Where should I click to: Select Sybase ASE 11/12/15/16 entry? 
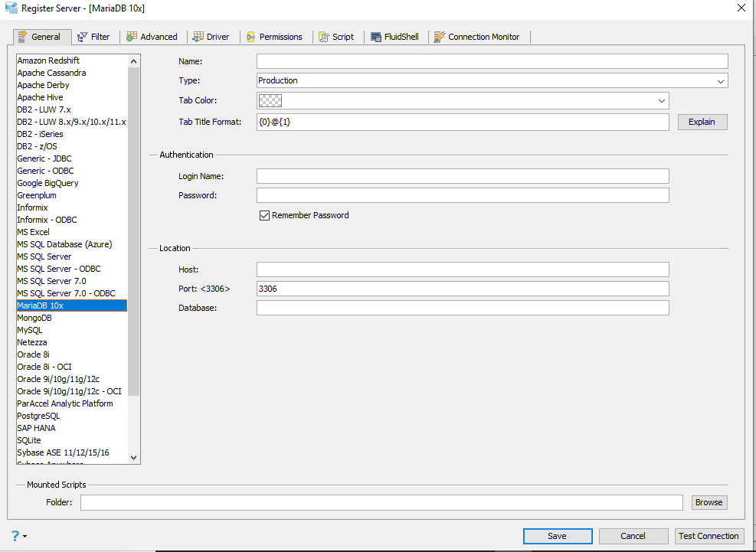point(72,452)
